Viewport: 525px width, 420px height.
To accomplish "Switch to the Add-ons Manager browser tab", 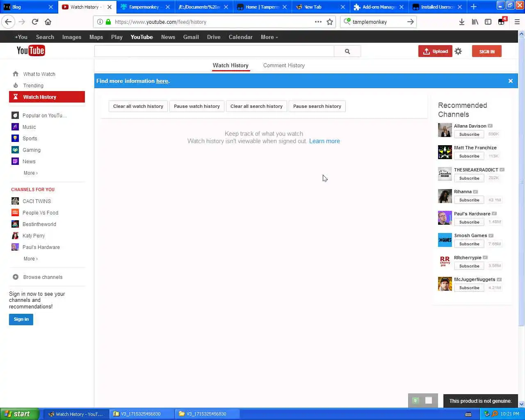I will pos(379,7).
